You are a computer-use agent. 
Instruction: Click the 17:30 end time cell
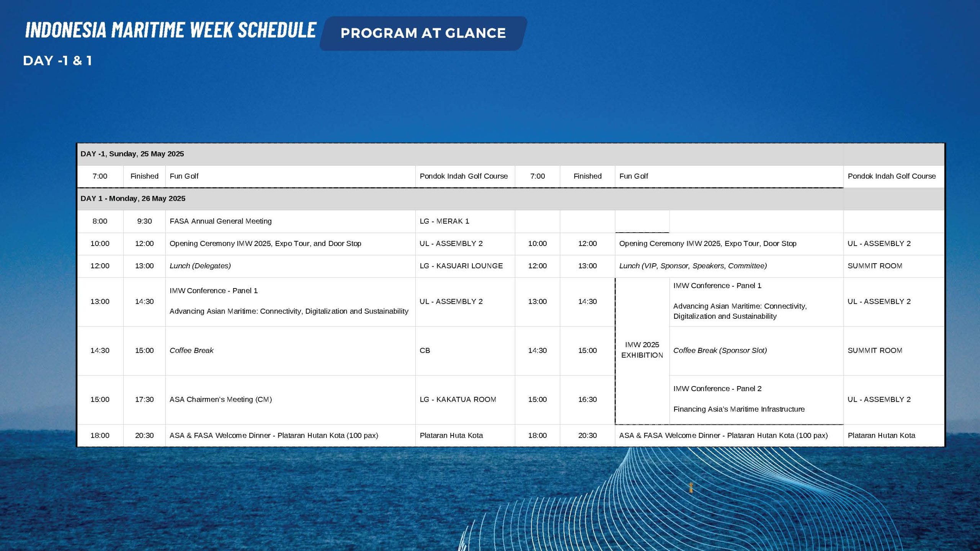(144, 399)
